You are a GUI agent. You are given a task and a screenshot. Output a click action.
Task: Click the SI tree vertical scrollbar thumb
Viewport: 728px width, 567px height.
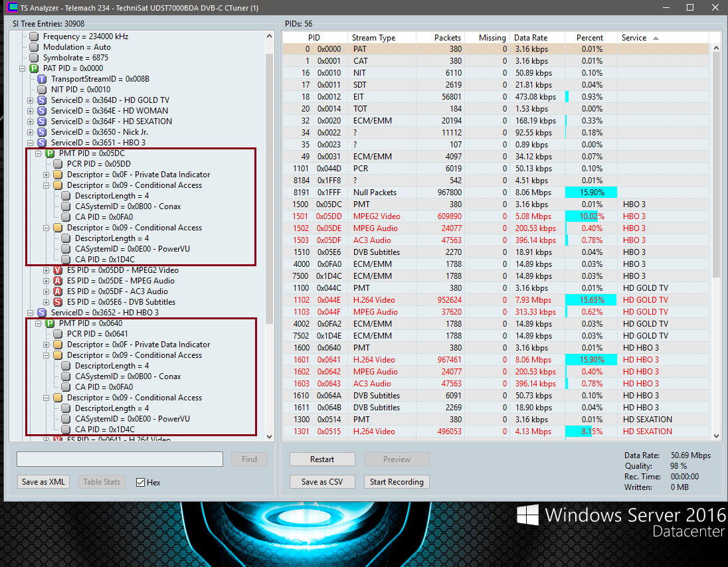[269, 189]
